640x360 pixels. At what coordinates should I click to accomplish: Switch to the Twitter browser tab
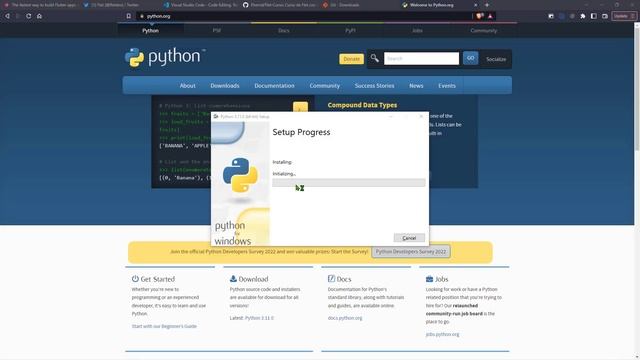coord(118,5)
